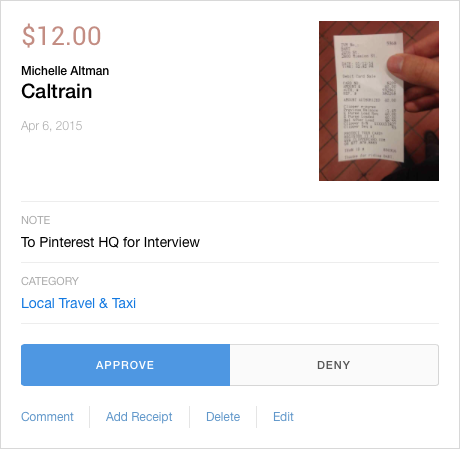
Task: Deny the $12.00 expense
Action: pyautogui.click(x=334, y=365)
